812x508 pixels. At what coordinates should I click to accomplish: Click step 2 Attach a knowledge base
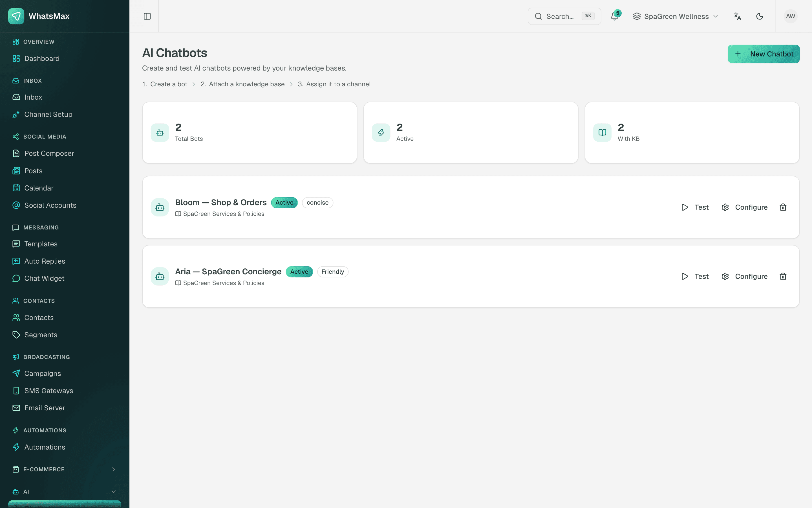click(242, 84)
